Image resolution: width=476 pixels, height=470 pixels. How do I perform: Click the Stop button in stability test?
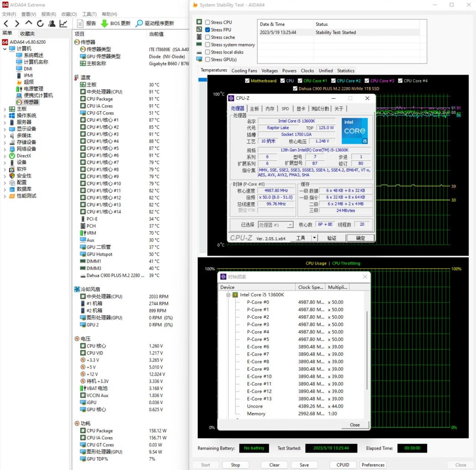(235, 465)
